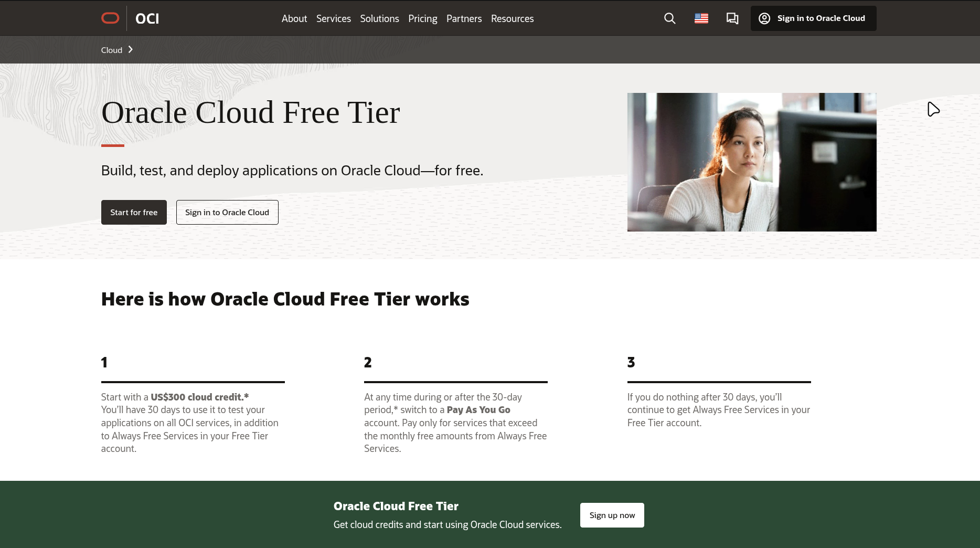Click the Sign up now button
Image resolution: width=980 pixels, height=548 pixels.
click(x=612, y=515)
